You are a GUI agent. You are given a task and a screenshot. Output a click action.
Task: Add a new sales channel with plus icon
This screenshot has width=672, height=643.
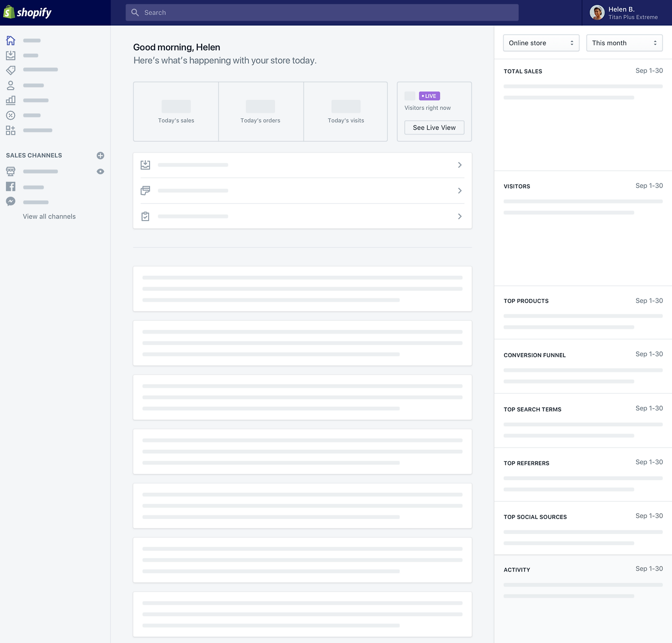tap(100, 155)
